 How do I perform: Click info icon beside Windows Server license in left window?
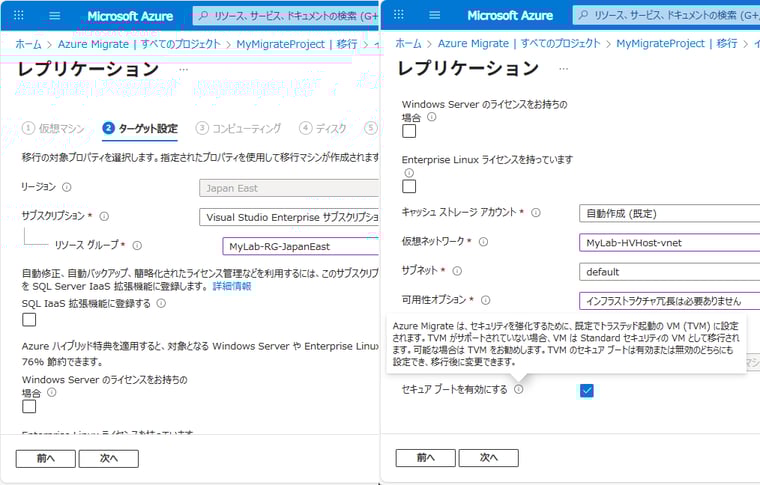(51, 392)
